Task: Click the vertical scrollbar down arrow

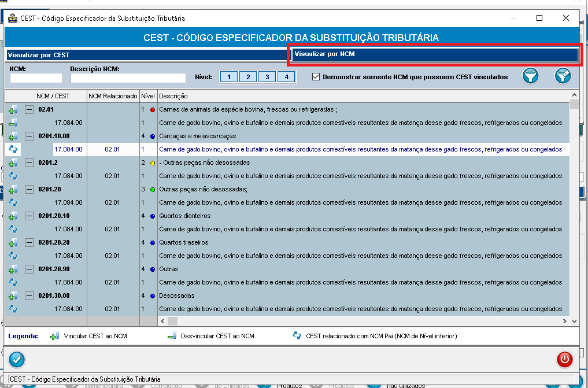Action: pyautogui.click(x=574, y=322)
